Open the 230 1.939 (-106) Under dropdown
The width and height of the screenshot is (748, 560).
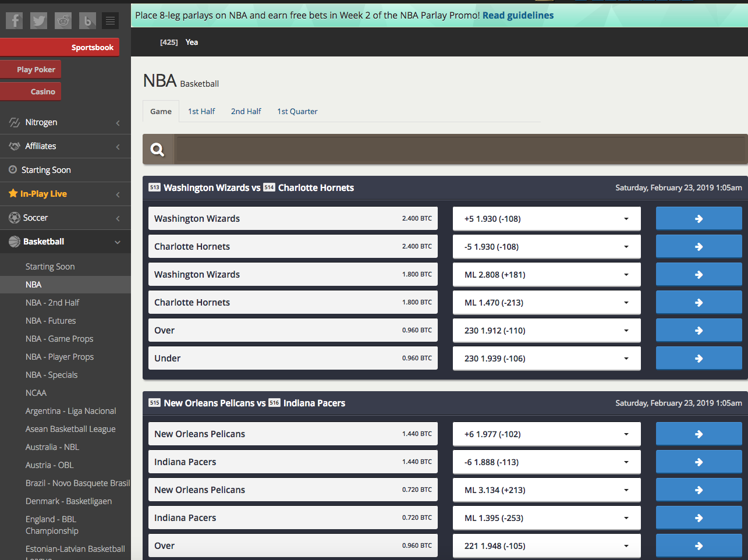pyautogui.click(x=547, y=359)
